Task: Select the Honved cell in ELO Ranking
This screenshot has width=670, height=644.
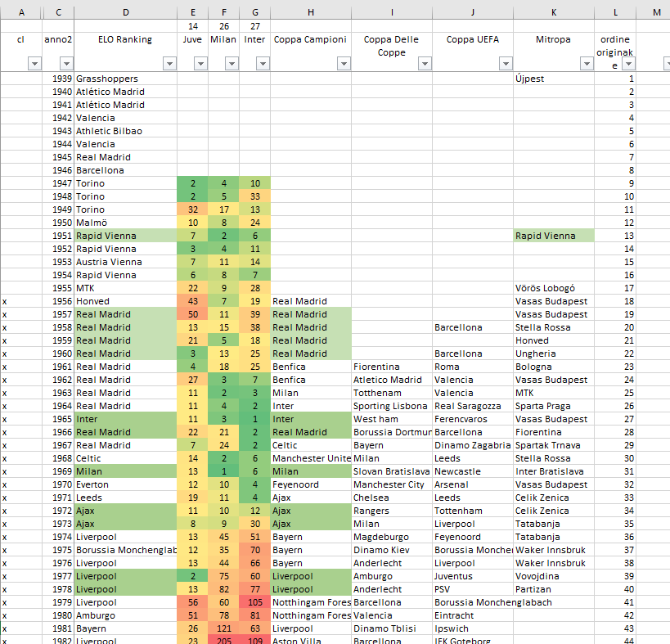Action: coord(126,301)
